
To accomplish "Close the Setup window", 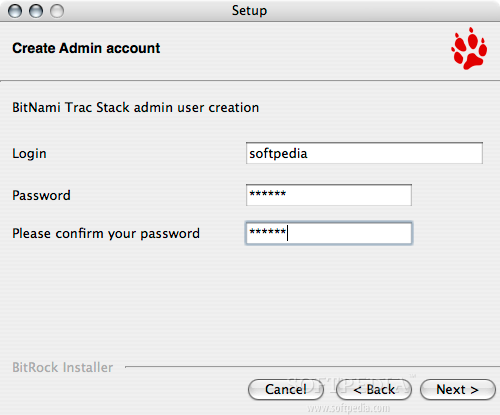I will [x=15, y=11].
